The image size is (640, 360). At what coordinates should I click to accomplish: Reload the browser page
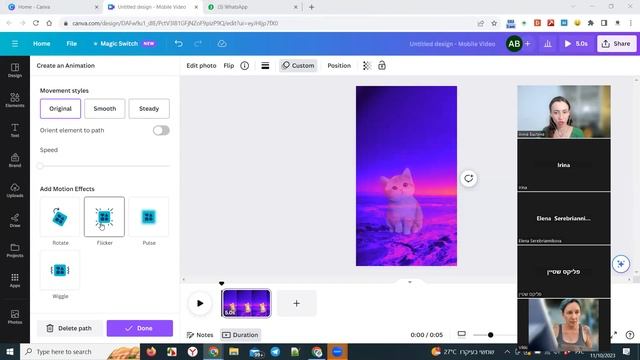[36, 23]
